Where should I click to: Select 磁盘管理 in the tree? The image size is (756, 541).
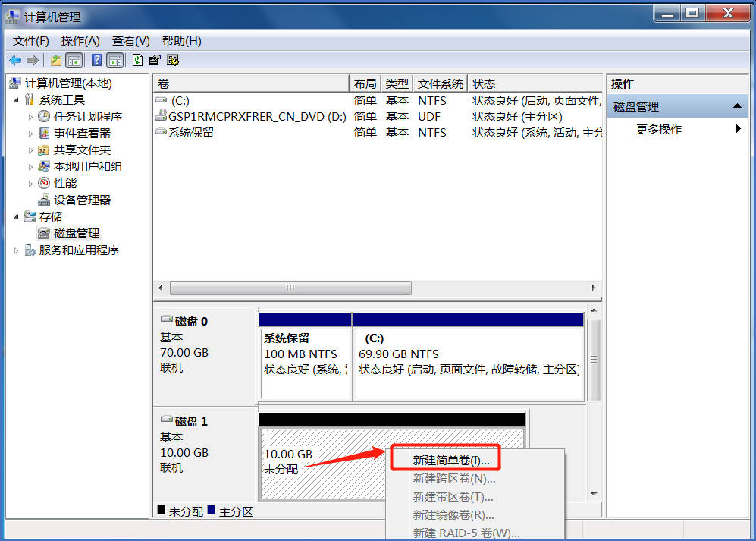point(76,234)
